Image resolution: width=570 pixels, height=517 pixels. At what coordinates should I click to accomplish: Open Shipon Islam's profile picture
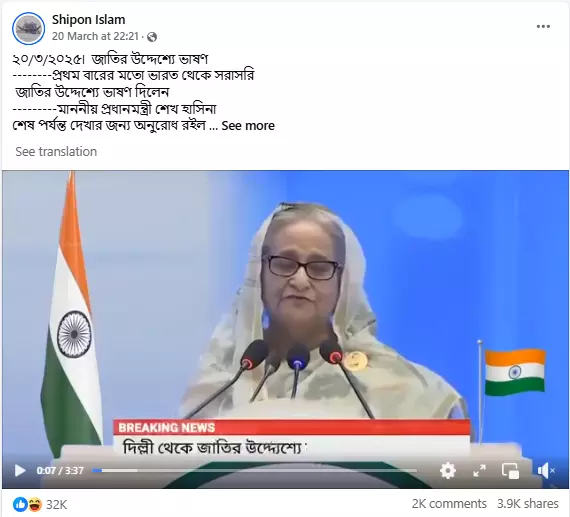click(28, 28)
